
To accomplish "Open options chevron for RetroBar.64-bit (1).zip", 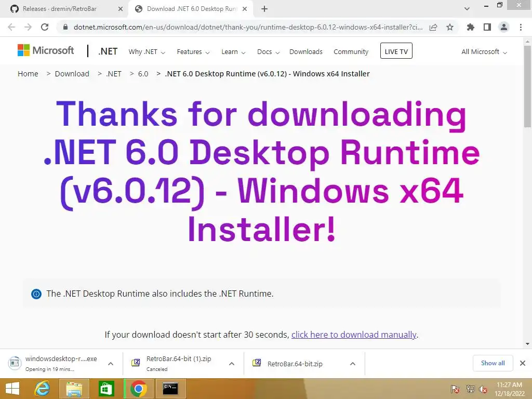I will click(x=232, y=364).
